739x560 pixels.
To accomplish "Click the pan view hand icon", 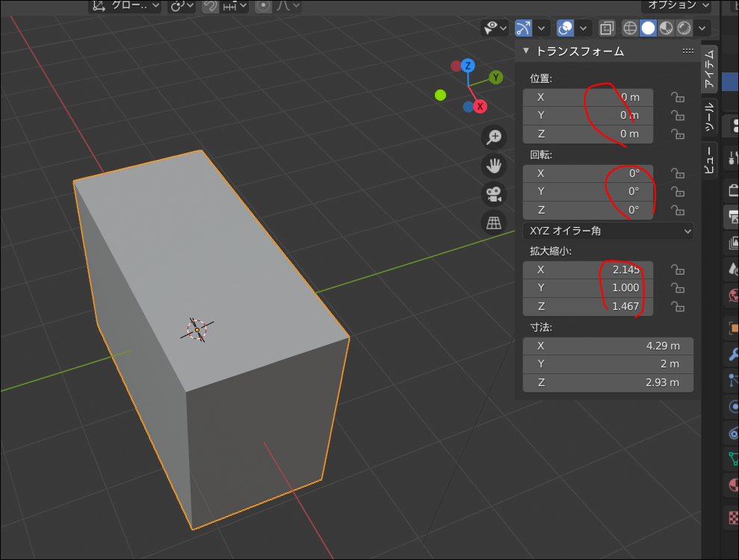I will click(494, 166).
